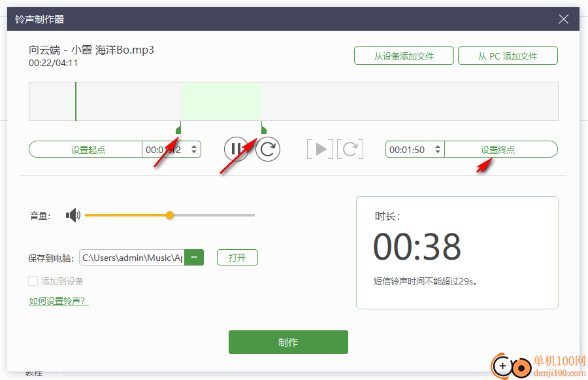Play the selected clip segment (bracketed play icon)
This screenshot has width=588, height=380.
pyautogui.click(x=320, y=149)
